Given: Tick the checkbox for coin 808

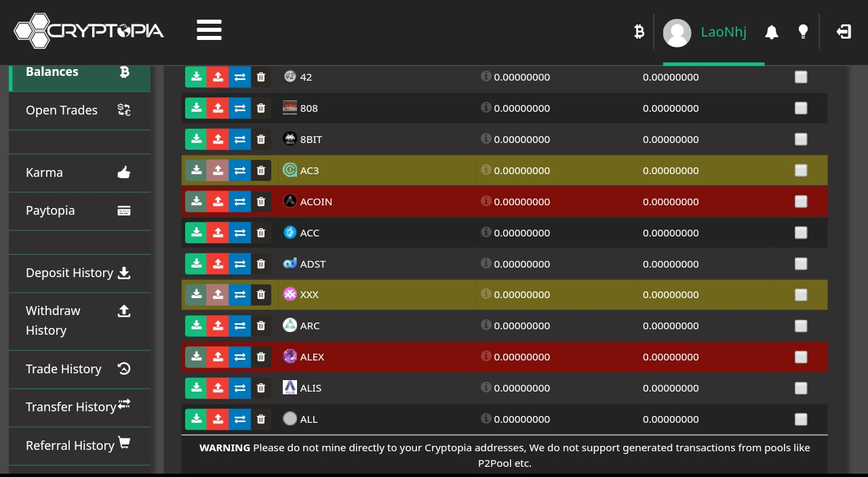Looking at the screenshot, I should [801, 108].
